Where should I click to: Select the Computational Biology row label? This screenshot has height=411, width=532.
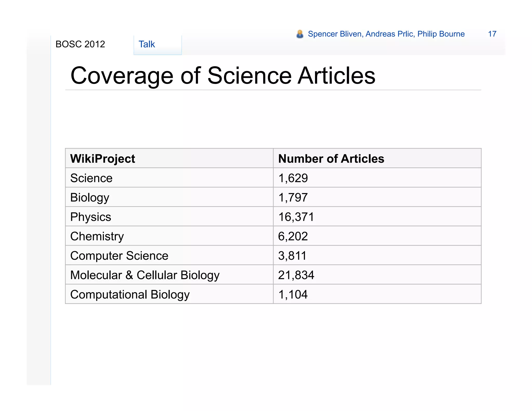[130, 295]
